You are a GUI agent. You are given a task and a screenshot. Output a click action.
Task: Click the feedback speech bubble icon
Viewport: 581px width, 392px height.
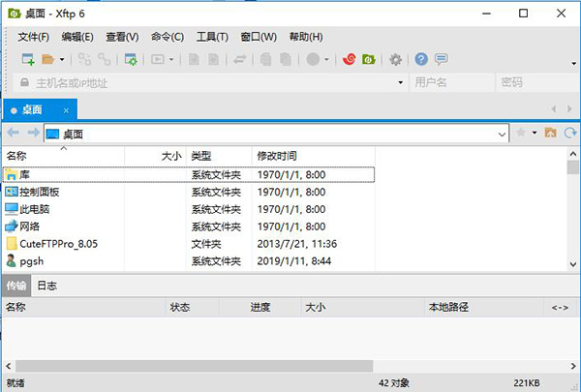[442, 59]
